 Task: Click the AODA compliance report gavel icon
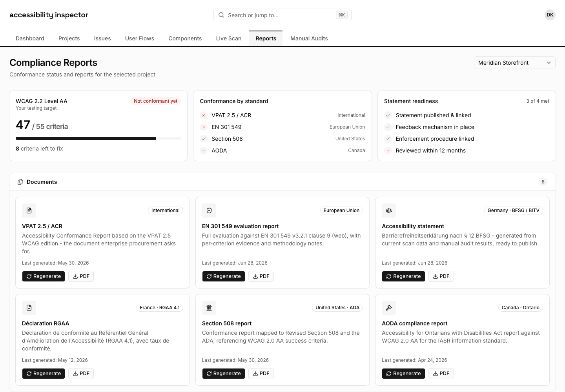(389, 308)
